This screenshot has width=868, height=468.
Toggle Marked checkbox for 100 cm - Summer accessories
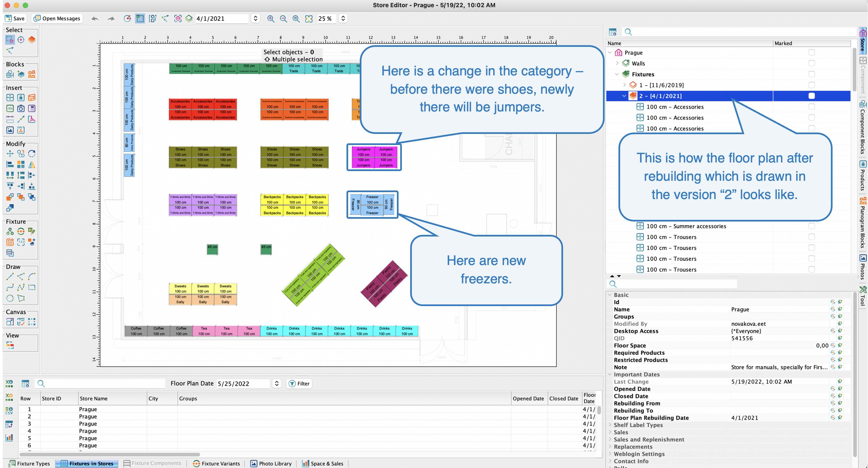click(x=812, y=226)
